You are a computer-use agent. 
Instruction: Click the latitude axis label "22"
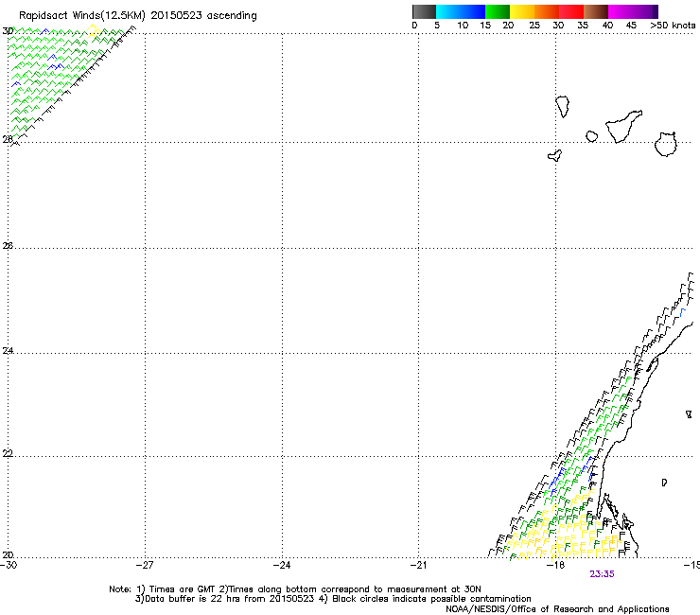8,453
